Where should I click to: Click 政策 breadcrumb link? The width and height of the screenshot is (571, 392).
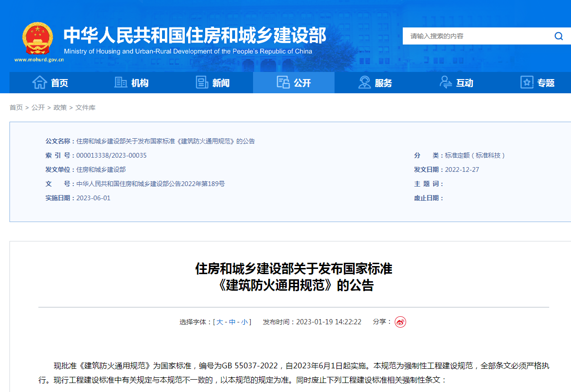(60, 107)
